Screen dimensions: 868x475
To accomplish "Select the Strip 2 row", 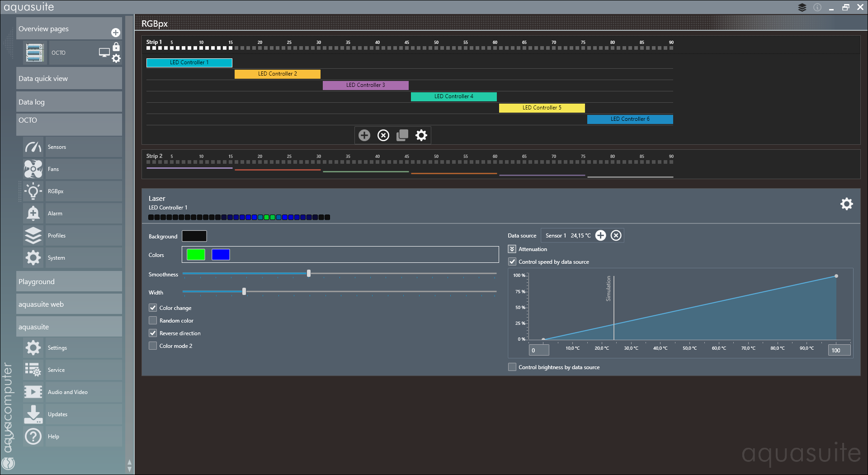I will tap(500, 165).
